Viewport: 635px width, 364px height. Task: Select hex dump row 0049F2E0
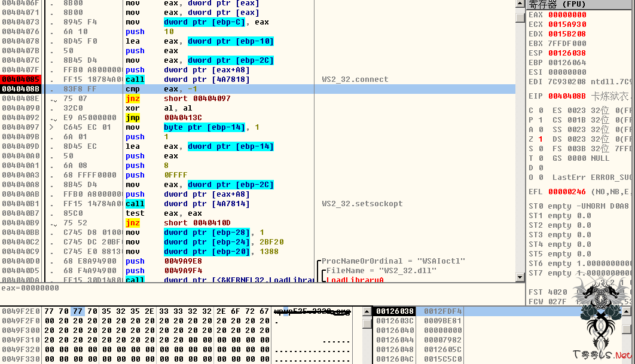point(20,311)
